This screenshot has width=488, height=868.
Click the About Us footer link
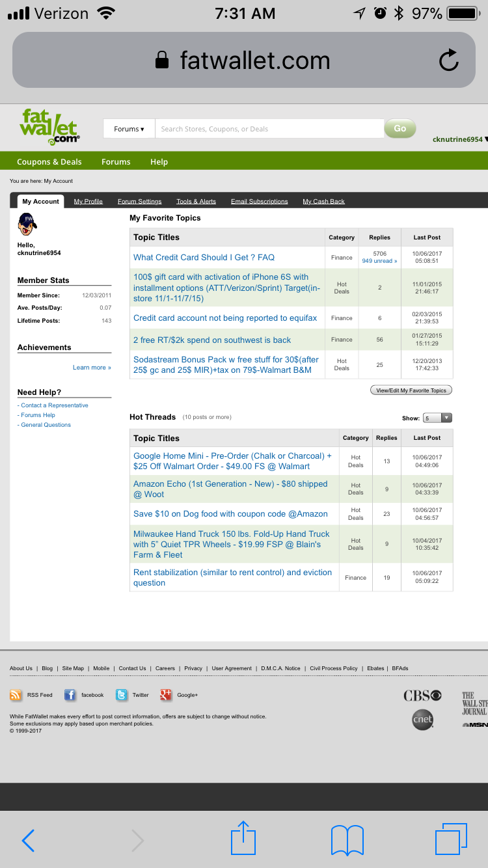(21, 668)
